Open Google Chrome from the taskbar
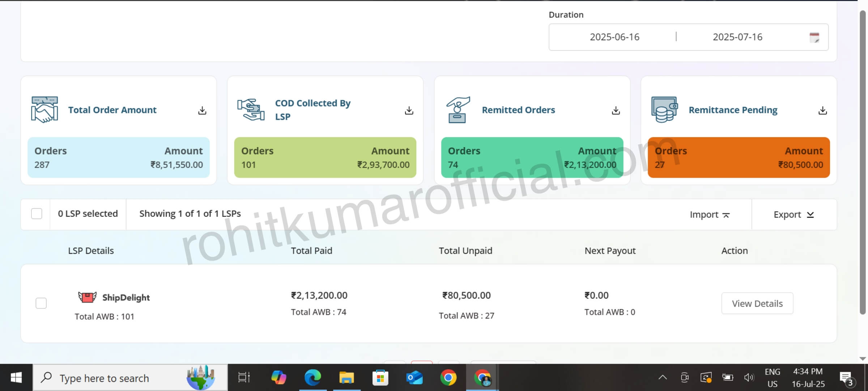Screen dimensions: 868x391 448,378
